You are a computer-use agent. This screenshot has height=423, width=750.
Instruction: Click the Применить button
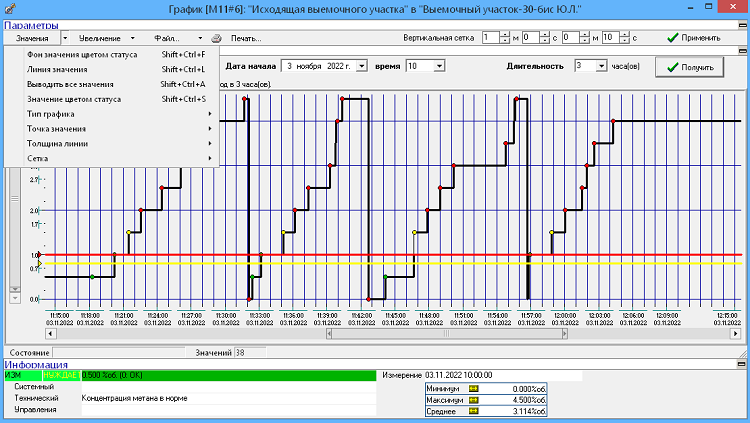(694, 38)
